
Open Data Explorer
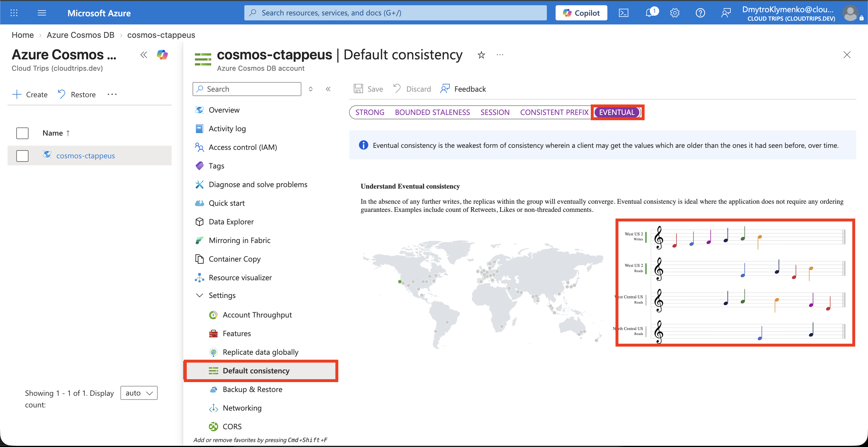[x=231, y=222]
